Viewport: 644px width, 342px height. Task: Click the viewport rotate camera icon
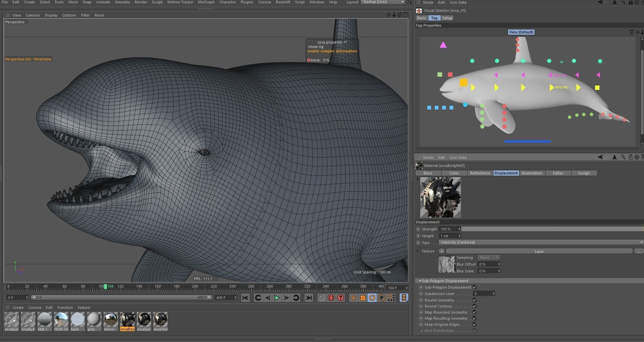[x=400, y=15]
